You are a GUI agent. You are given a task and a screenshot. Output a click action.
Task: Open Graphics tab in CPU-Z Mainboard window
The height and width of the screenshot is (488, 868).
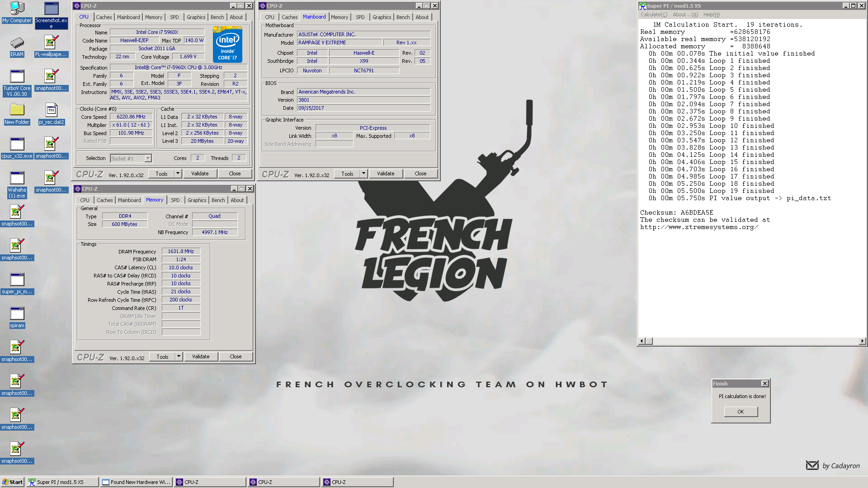point(382,17)
